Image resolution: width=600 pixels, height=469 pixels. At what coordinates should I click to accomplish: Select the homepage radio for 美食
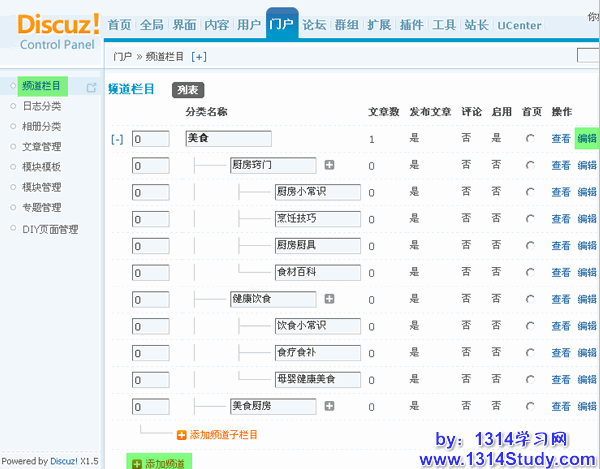(x=530, y=139)
